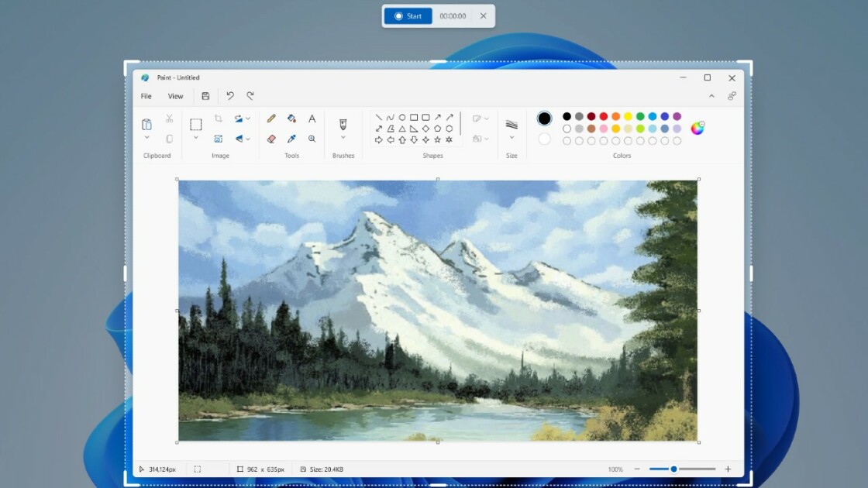Click the Save icon in toolbar
This screenshot has width=868, height=488.
[x=205, y=96]
